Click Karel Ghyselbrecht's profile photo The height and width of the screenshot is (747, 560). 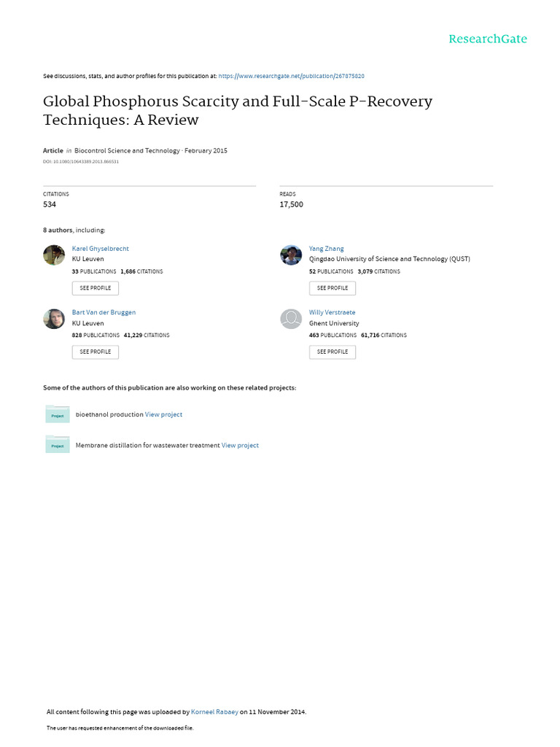(x=54, y=255)
